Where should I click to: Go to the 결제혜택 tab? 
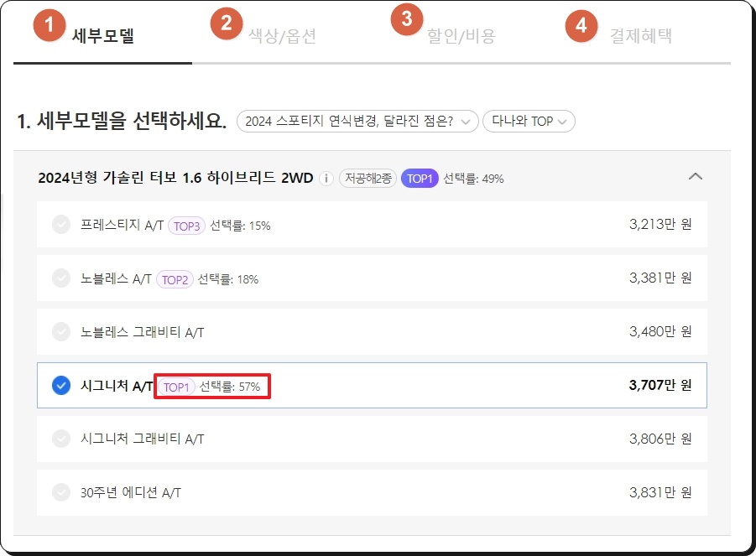(641, 36)
